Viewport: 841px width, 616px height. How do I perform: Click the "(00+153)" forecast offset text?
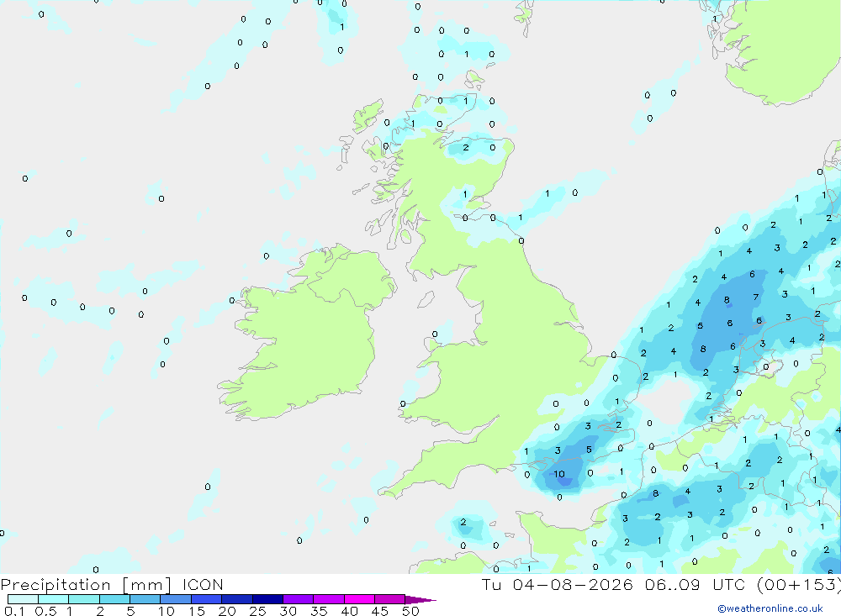tap(799, 585)
